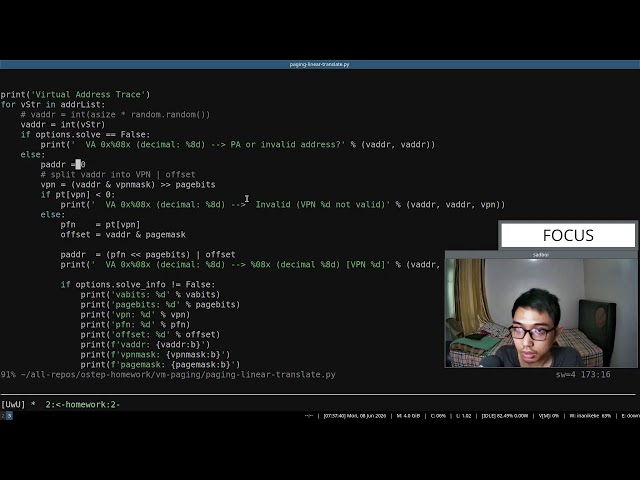The image size is (640, 480).
Task: Click the 'FOCUS' banner above the webcam
Action: pos(568,235)
